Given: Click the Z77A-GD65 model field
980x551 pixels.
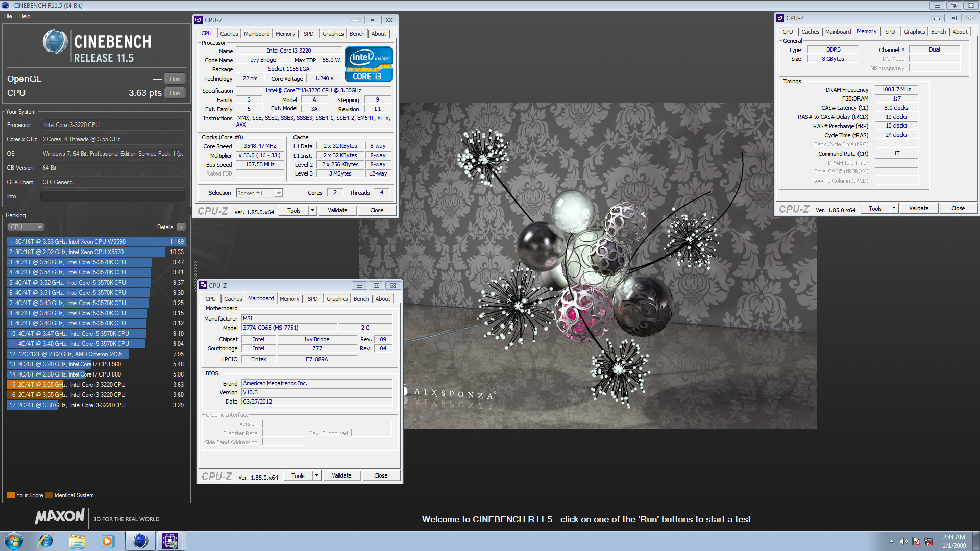Looking at the screenshot, I should click(289, 328).
